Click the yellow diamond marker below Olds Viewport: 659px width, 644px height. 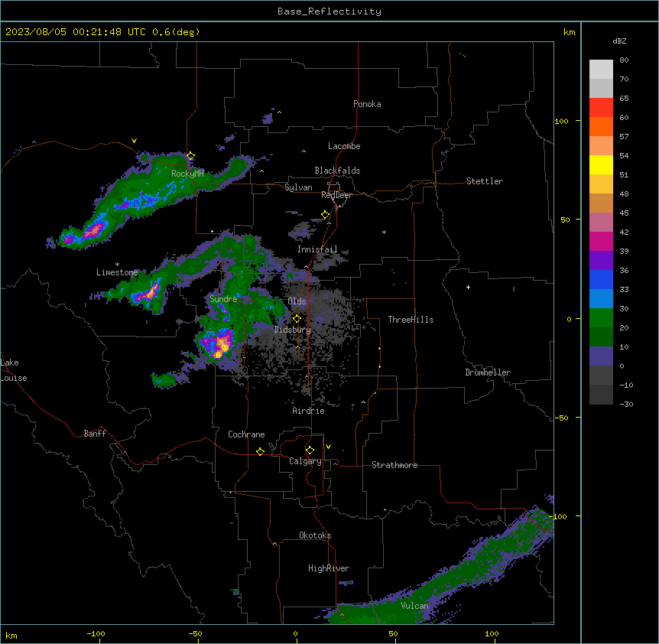click(297, 319)
